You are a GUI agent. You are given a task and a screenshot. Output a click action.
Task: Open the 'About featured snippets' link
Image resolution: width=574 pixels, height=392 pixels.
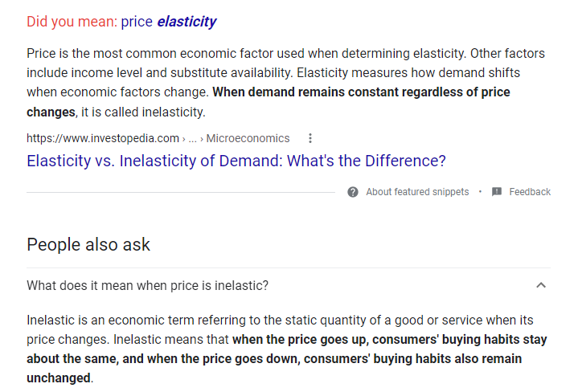tap(417, 192)
